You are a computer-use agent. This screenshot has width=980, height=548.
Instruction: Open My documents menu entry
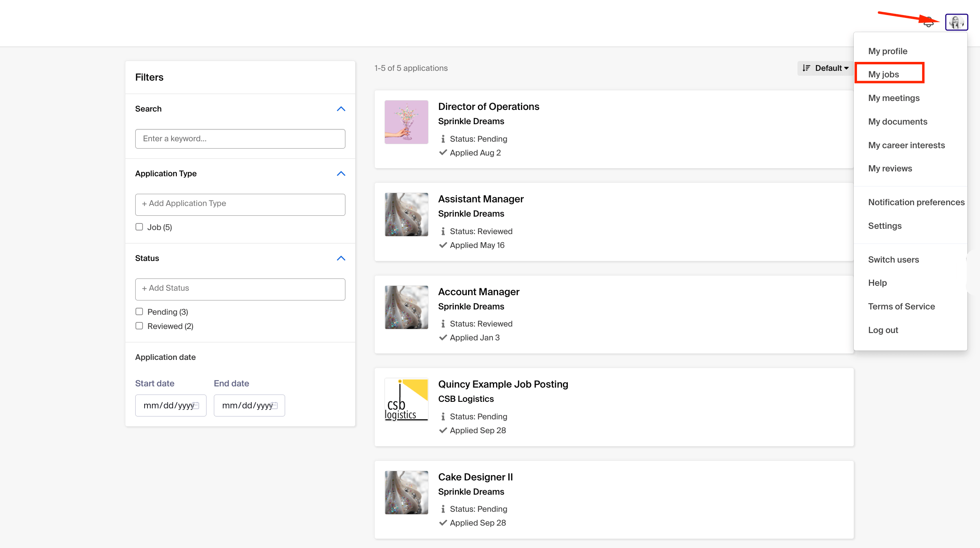[x=897, y=121]
